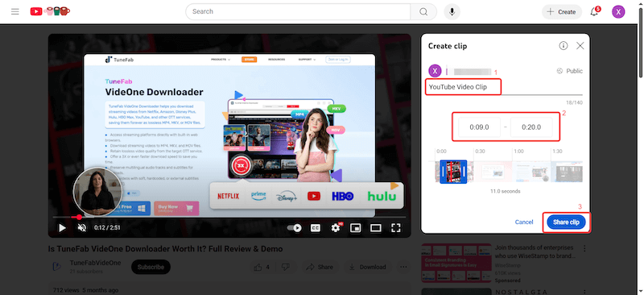
Task: Click the 1:00 timeline thumbnail
Action: 531,171
